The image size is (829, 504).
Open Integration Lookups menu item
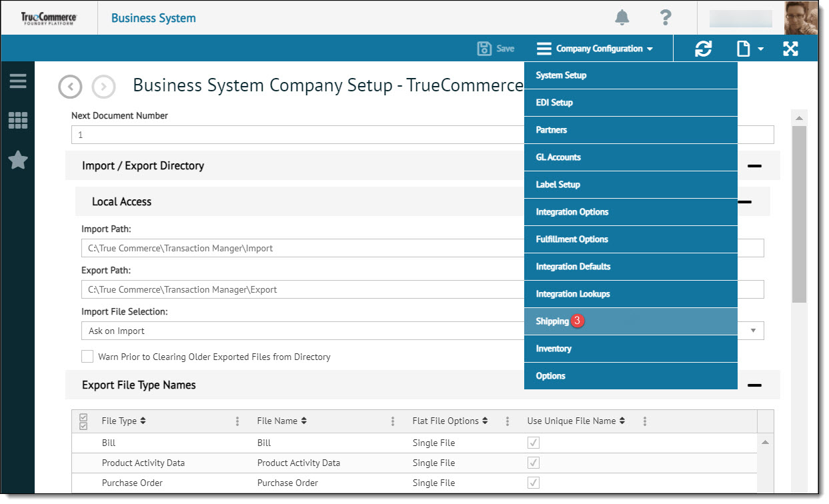631,294
